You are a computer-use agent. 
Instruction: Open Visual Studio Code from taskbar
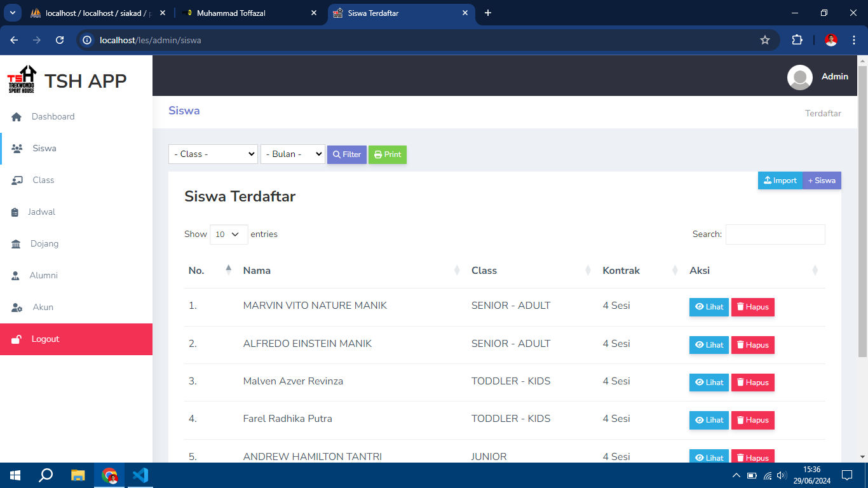140,475
